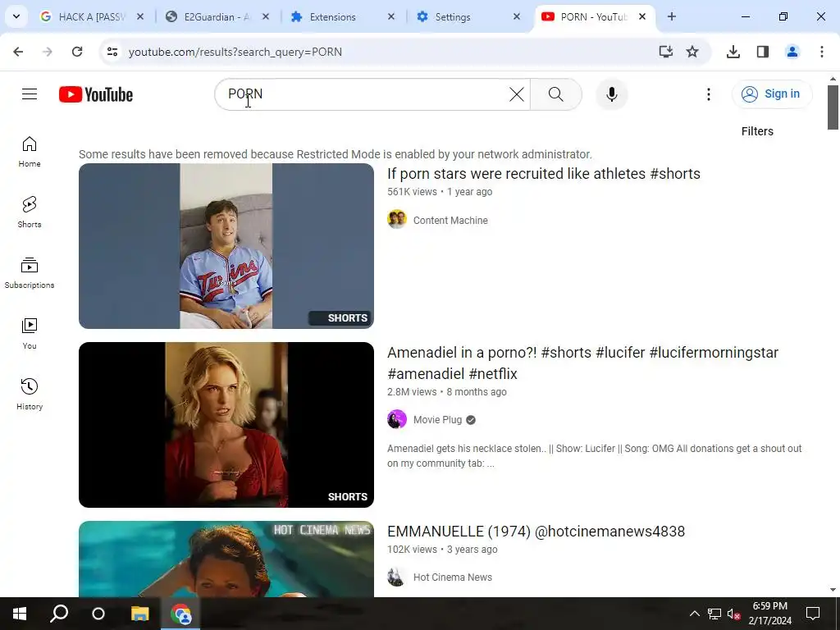This screenshot has width=840, height=630.
Task: Open the muted volume tray icon
Action: click(x=733, y=614)
